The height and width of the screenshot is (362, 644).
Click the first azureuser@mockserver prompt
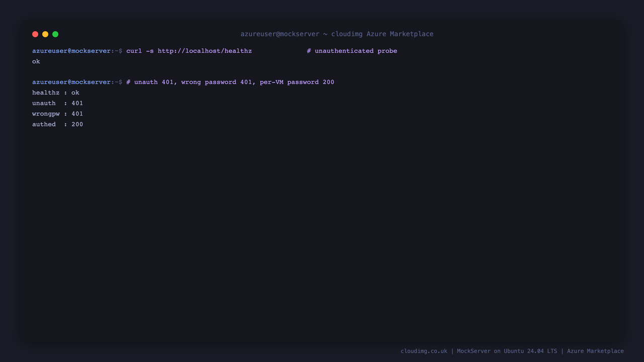(x=77, y=51)
